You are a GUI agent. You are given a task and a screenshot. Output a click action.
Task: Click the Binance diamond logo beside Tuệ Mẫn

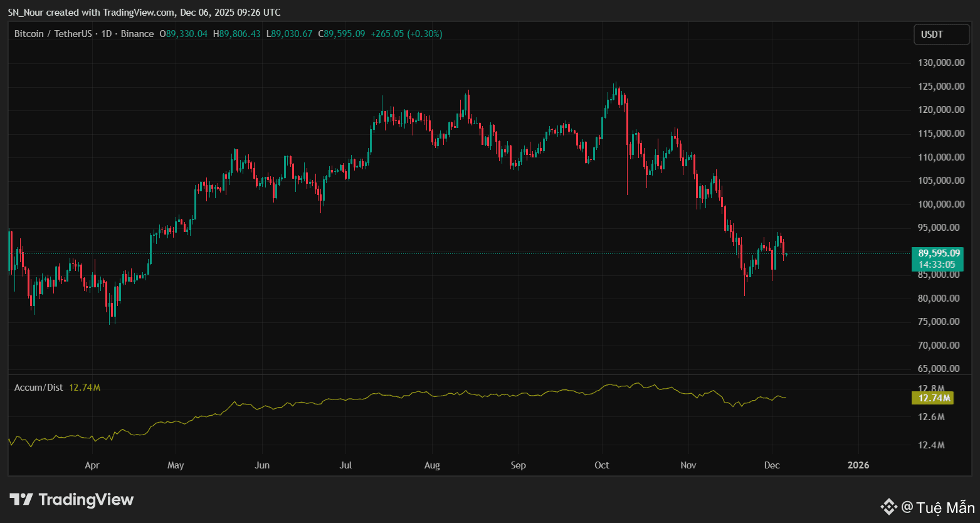tap(888, 506)
